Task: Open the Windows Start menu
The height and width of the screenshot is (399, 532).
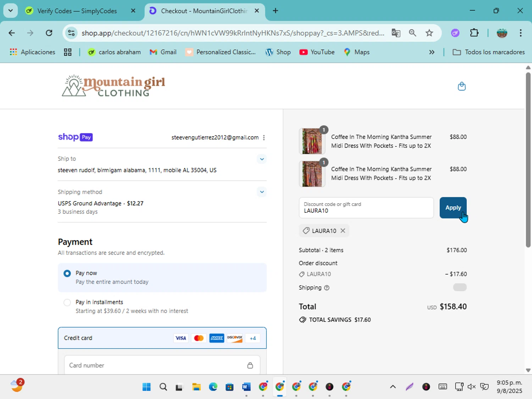Action: click(x=146, y=387)
